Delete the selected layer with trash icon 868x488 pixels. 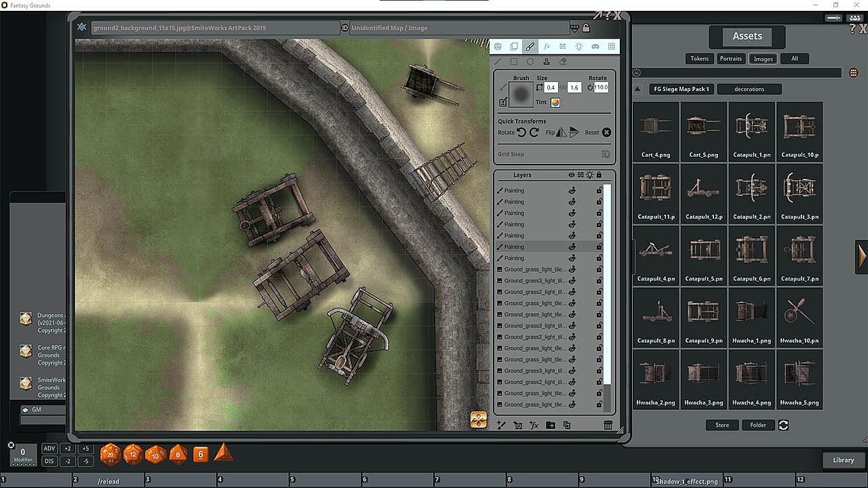(608, 425)
